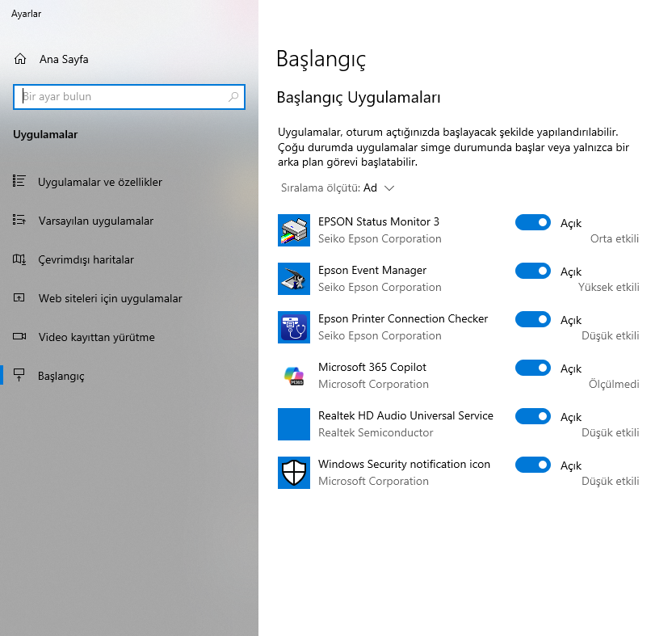Click the Uygulamalar ve özellikler list icon
This screenshot has width=672, height=636.
[19, 181]
